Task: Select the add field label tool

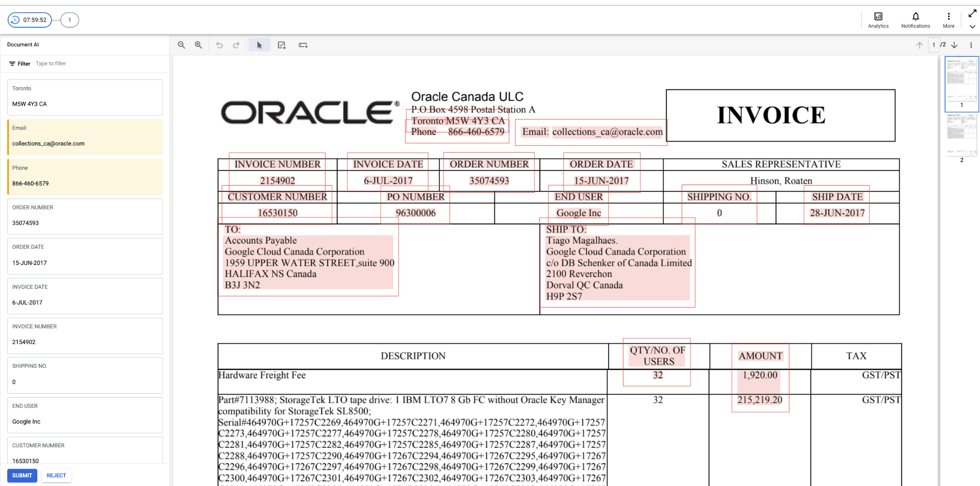Action: 303,45
